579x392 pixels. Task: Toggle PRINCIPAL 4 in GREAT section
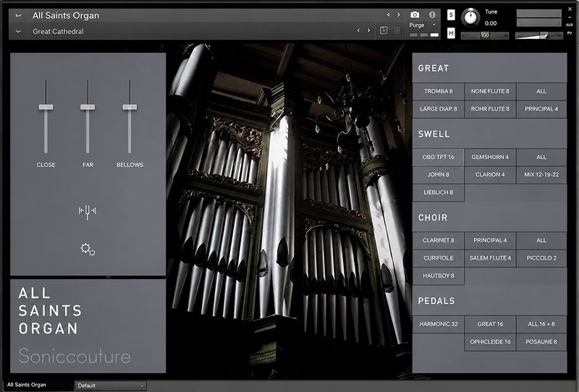tap(541, 109)
